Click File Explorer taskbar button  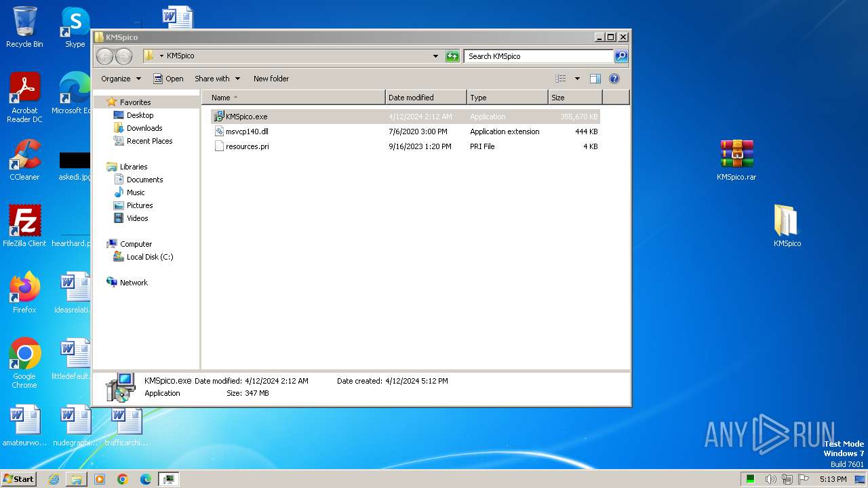point(77,479)
